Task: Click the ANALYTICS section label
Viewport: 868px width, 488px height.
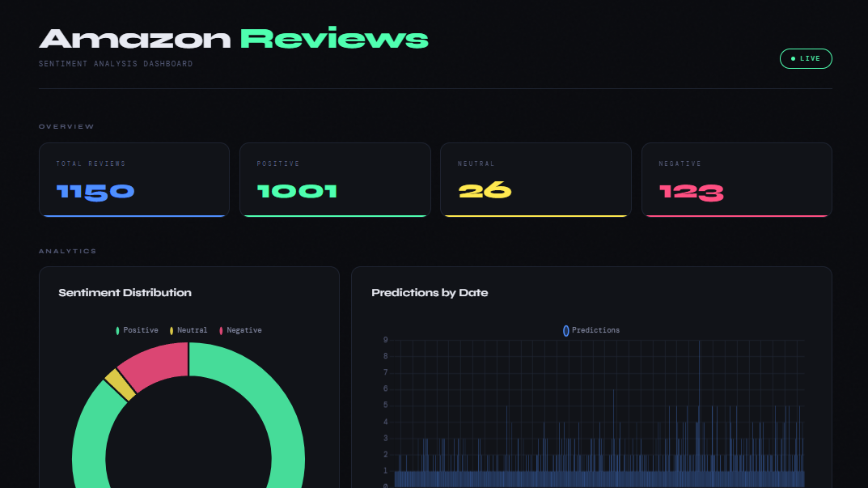Action: click(67, 251)
